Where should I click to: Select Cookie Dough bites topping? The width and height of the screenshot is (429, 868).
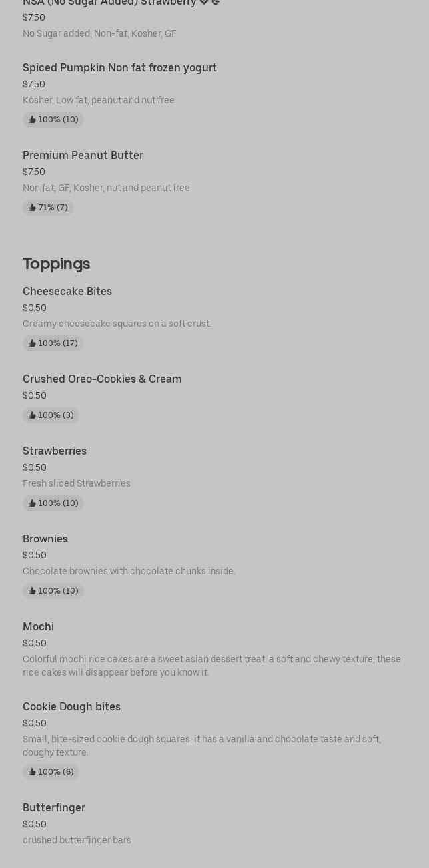point(71,706)
